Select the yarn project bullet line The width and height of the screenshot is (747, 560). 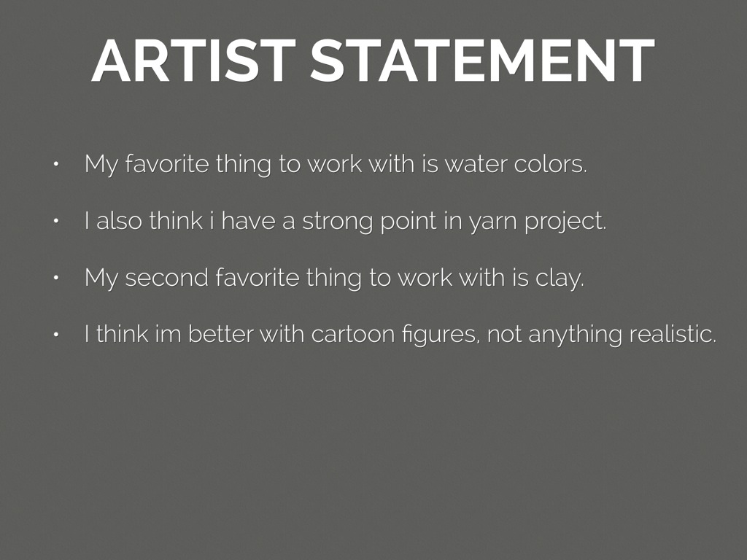(345, 221)
